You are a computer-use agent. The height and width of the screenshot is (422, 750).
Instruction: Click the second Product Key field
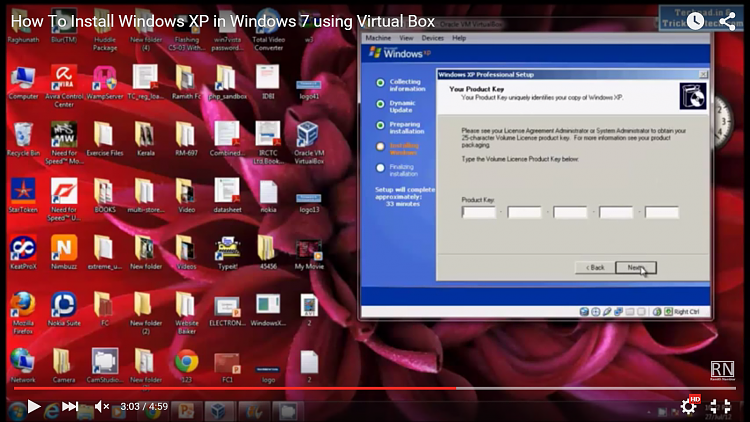[x=524, y=212]
